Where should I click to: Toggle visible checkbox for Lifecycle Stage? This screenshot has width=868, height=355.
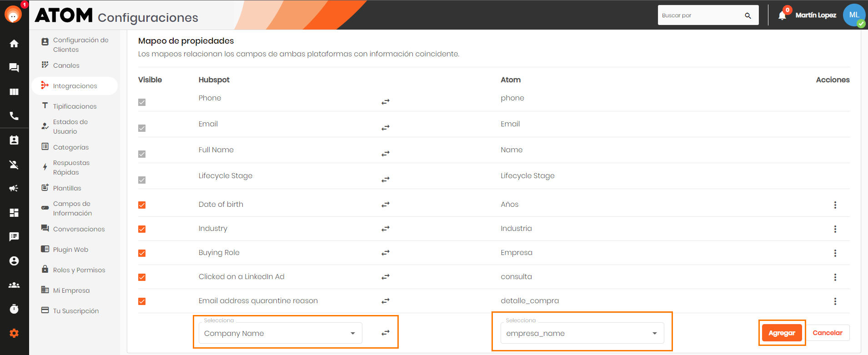click(x=142, y=180)
